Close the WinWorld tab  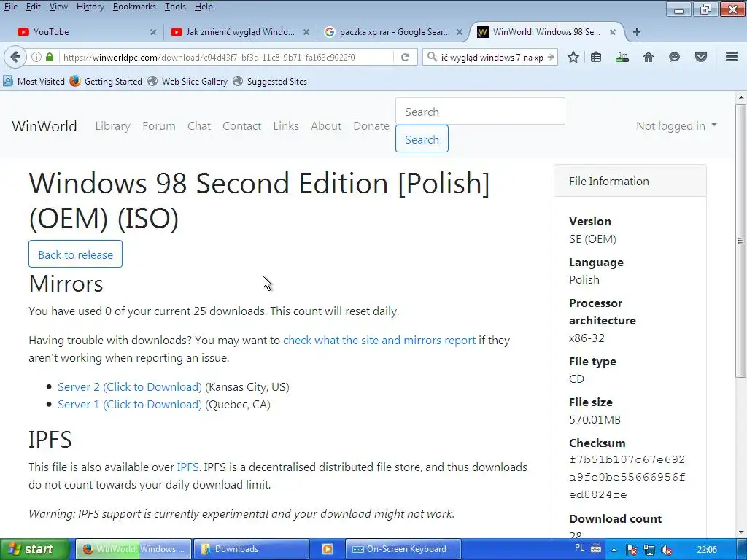613,32
